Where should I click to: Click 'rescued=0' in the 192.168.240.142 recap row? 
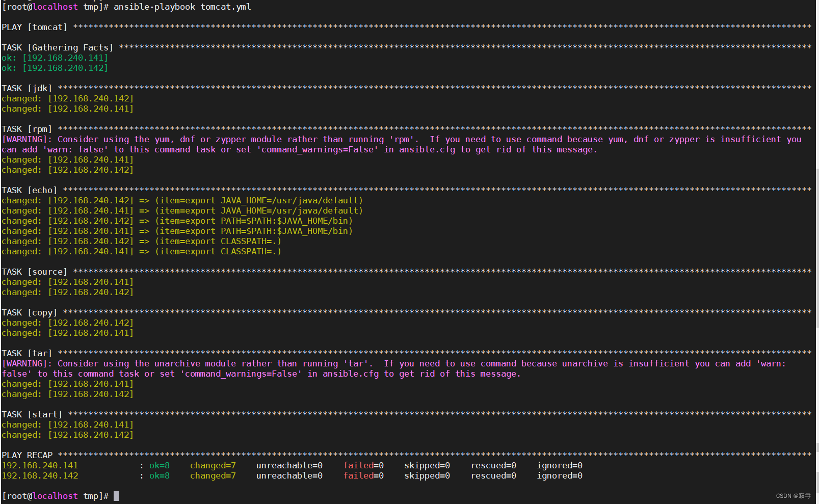tap(493, 476)
